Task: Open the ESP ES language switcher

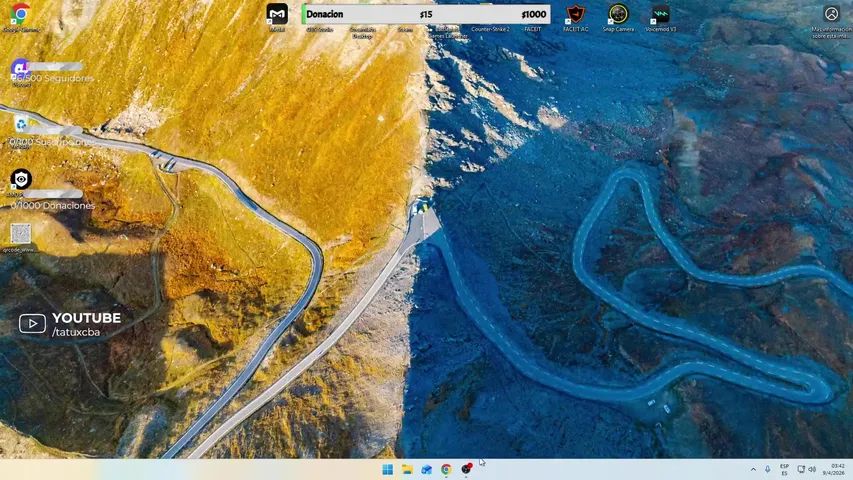Action: 784,470
